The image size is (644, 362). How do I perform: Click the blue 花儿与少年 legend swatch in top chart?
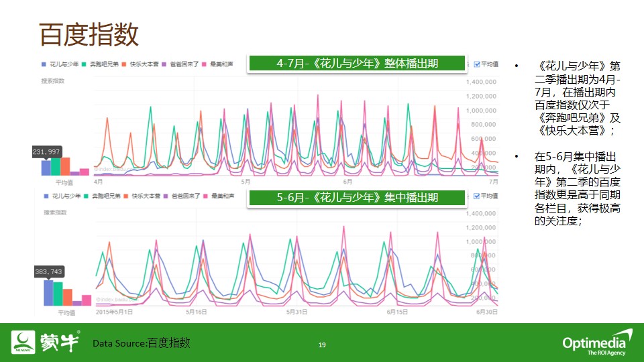[x=44, y=64]
